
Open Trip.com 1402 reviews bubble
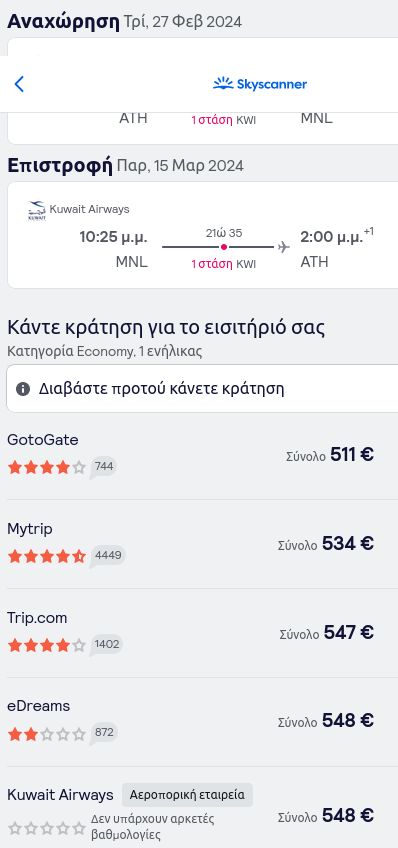click(106, 644)
